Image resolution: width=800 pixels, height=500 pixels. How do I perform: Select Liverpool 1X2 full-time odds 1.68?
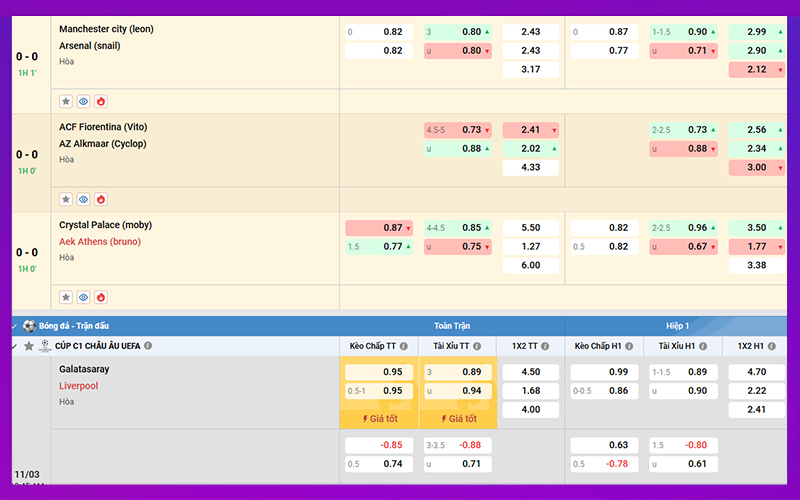point(531,390)
